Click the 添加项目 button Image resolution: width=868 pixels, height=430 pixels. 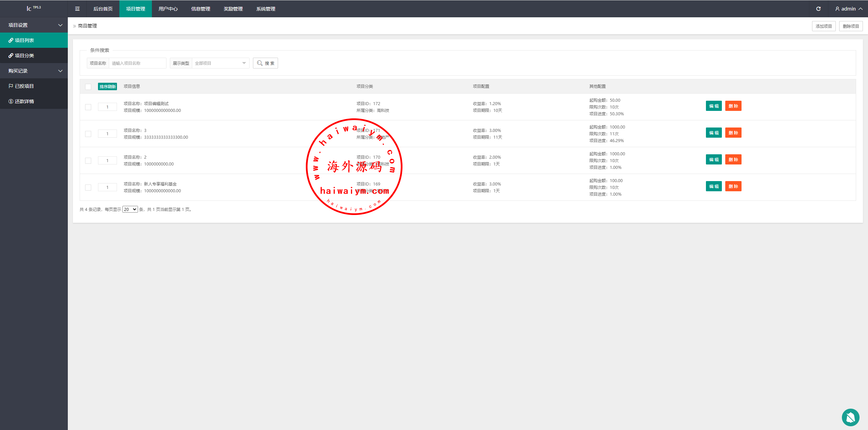click(824, 26)
